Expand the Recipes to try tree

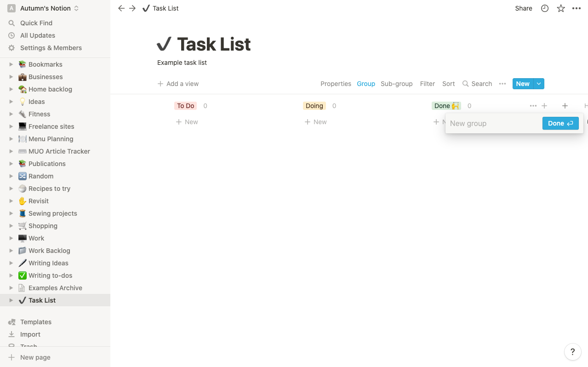tap(11, 189)
